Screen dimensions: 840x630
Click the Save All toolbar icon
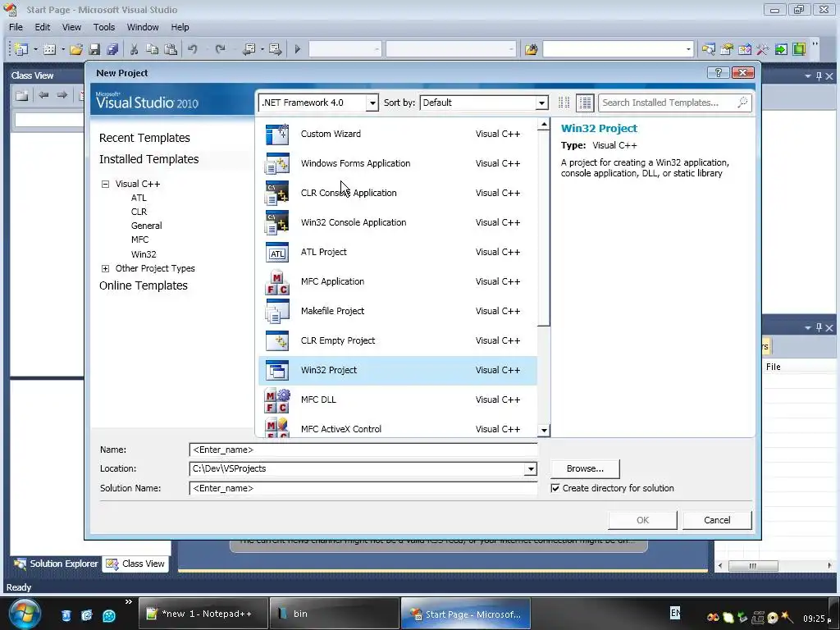point(112,49)
